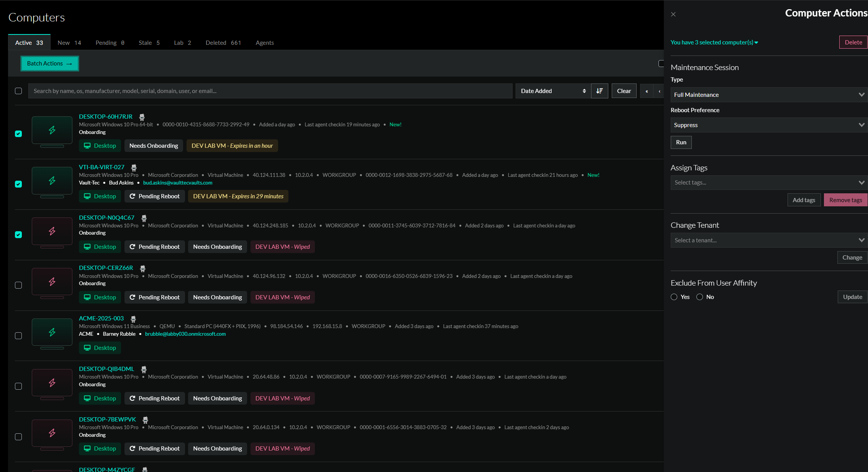Click DEV LAB VM Expires in 29 minutes tag

tap(238, 196)
